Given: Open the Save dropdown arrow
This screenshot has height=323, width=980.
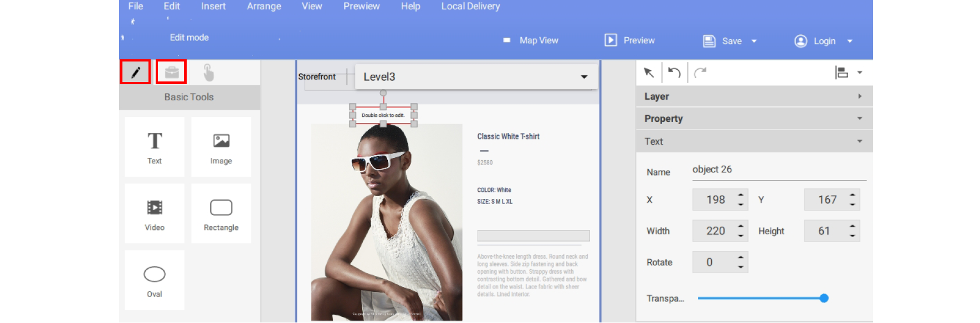Looking at the screenshot, I should (x=754, y=41).
